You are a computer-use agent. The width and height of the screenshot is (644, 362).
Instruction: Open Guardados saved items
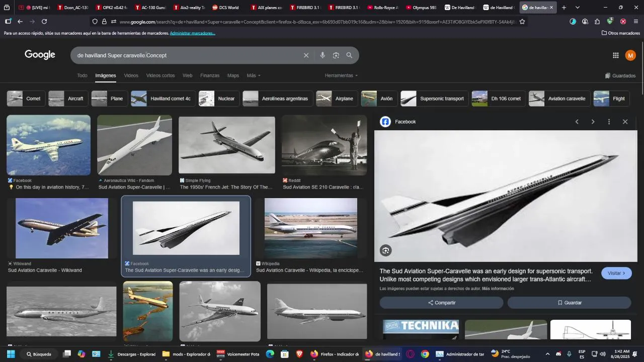[x=620, y=75]
